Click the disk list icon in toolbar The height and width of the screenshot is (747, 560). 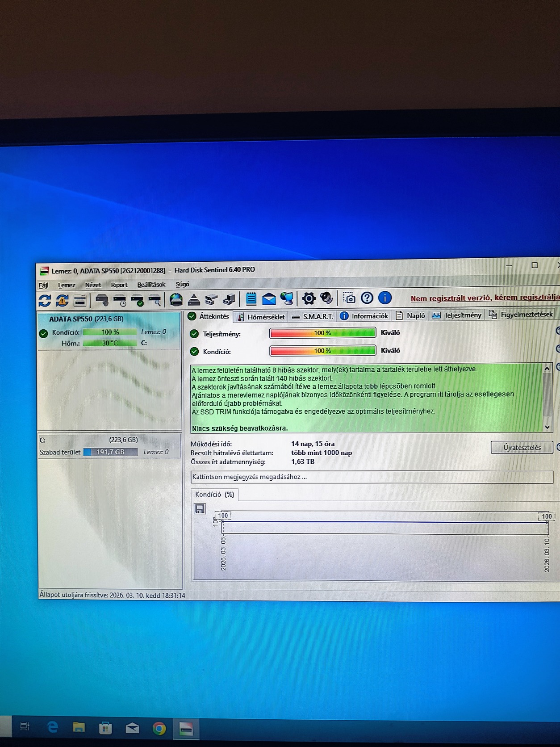tap(80, 301)
